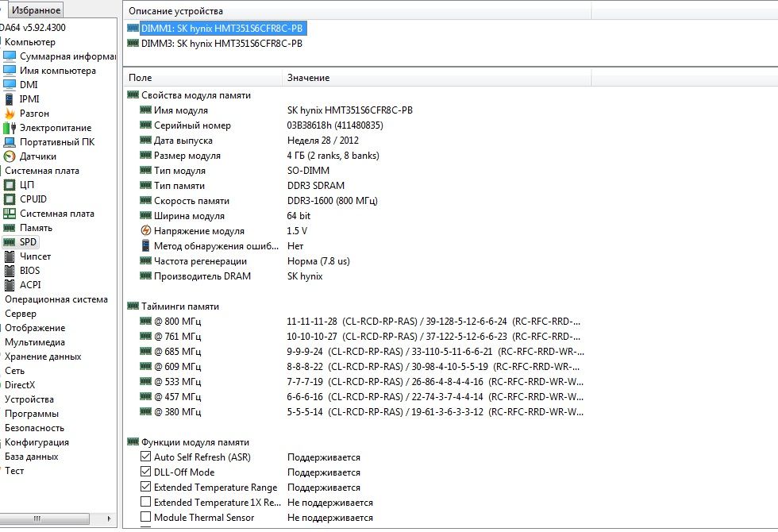This screenshot has height=532, width=778.
Task: Open Мультимедиа tree node
Action: [35, 342]
